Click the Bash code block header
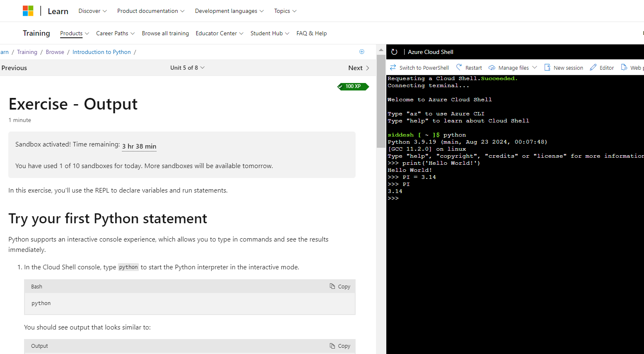 point(190,286)
